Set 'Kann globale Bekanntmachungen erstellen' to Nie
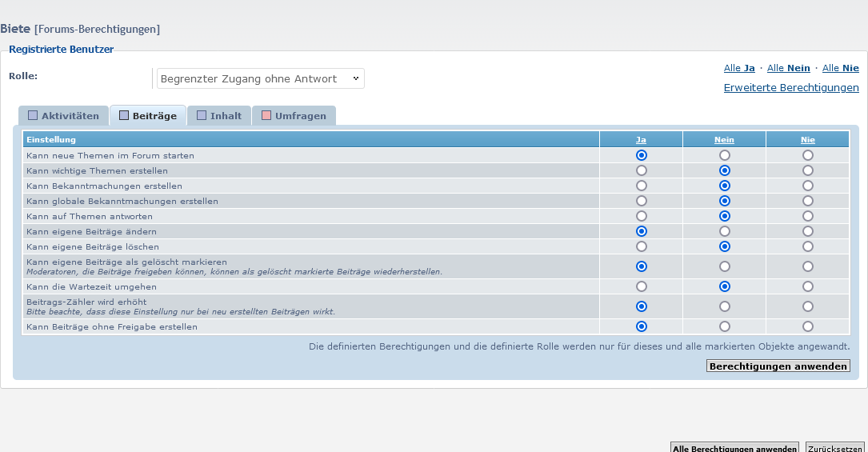Viewport: 868px width, 452px height. (808, 201)
